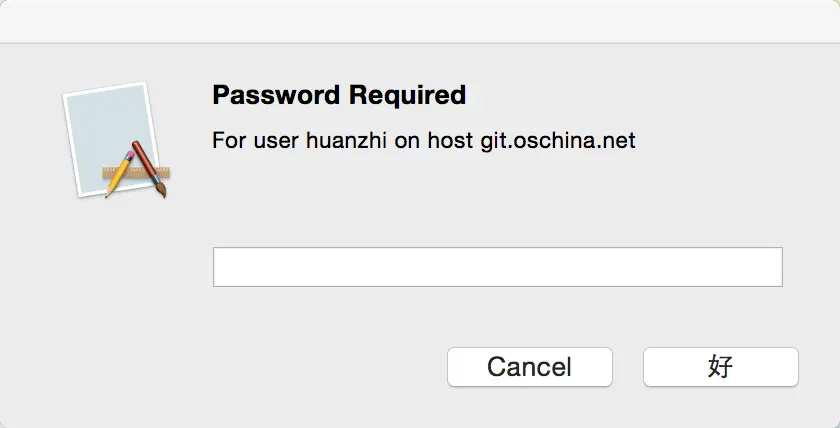Click the Password Required heading
This screenshot has width=840, height=428.
(339, 95)
